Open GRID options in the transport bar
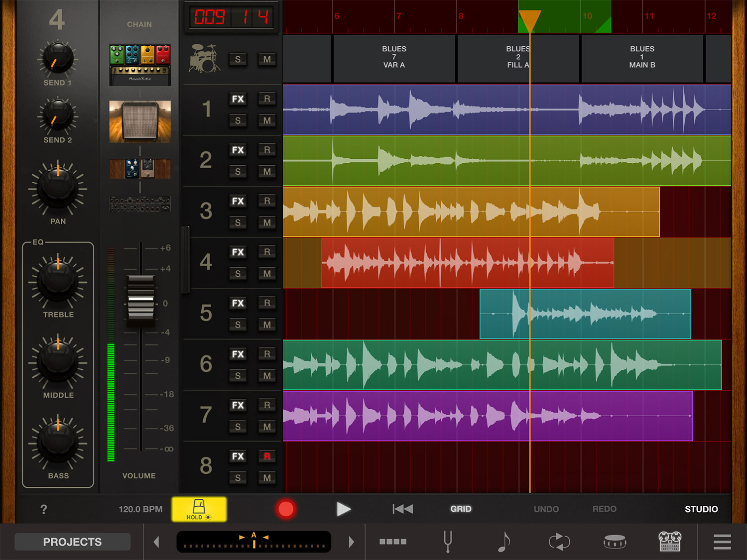747x560 pixels. 461,509
